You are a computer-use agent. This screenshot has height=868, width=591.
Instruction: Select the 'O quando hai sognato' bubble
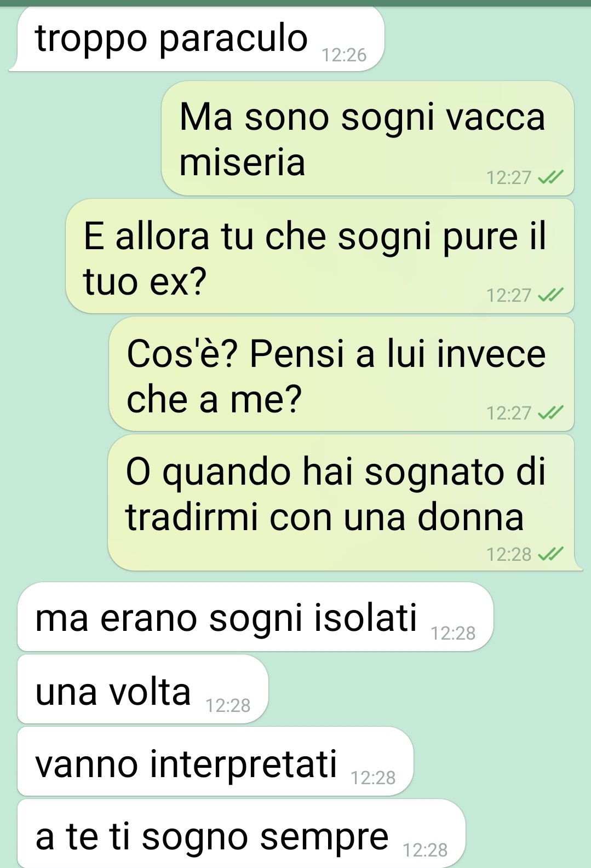[x=344, y=503]
